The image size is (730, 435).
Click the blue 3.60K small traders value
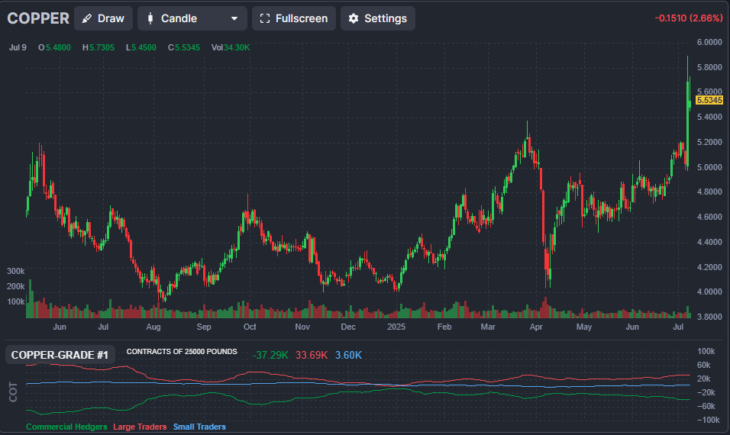[x=348, y=355]
